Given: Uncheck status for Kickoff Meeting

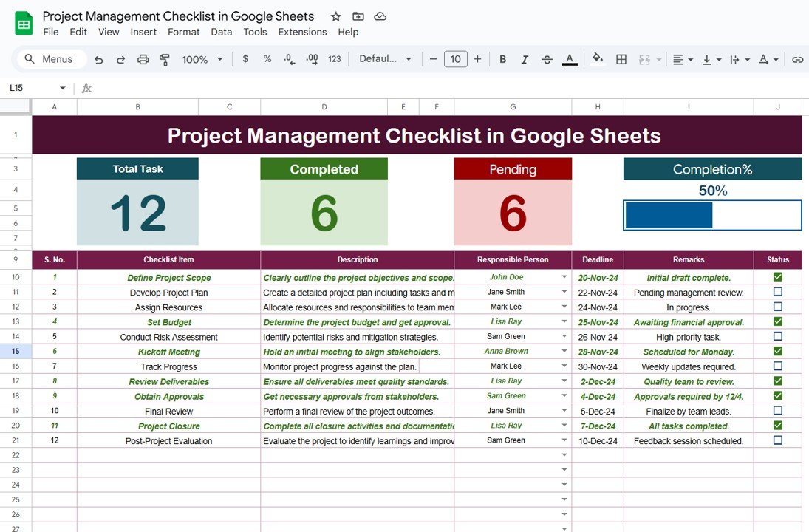Looking at the screenshot, I should click(777, 352).
